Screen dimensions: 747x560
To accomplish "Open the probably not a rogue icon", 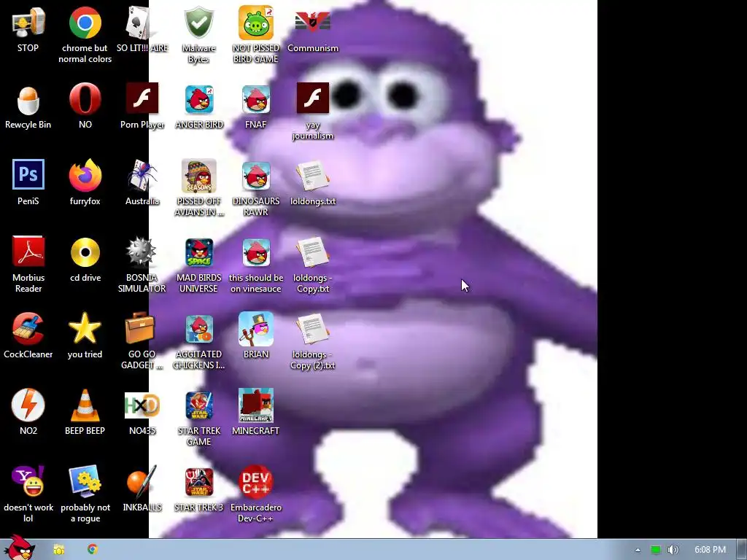I will coord(85,481).
